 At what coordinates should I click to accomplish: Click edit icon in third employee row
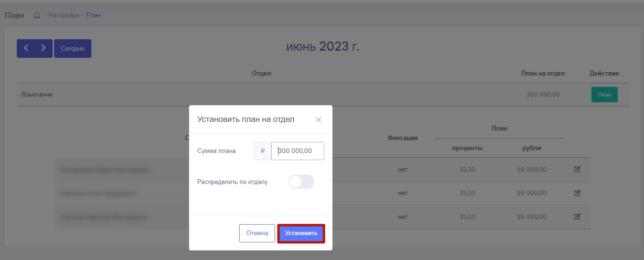[x=577, y=217]
